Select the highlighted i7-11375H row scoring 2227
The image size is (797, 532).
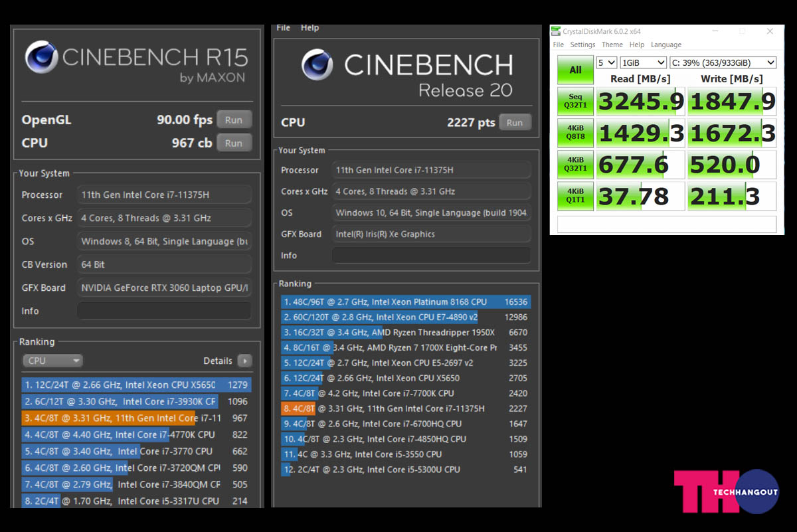406,408
